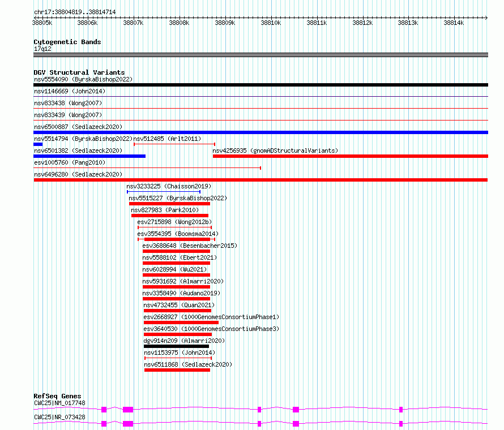The image size is (504, 430).
Task: Click nsv6501382 (Sedlazeck2020) label
Action: click(x=78, y=150)
